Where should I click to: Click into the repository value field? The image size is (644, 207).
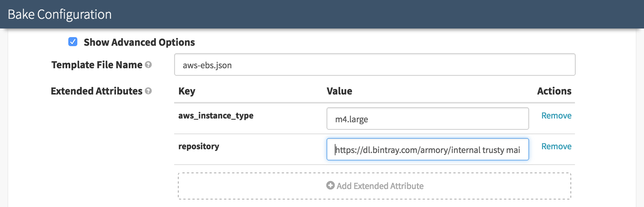coord(427,150)
